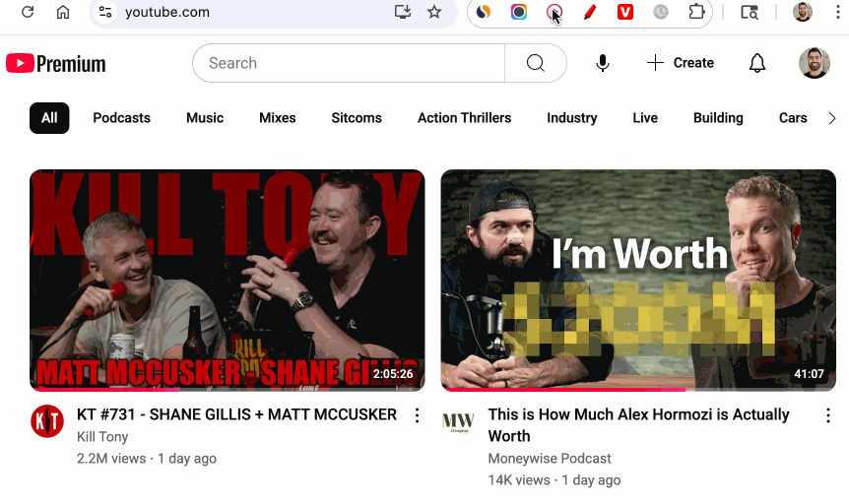Open the red pen extension icon

coord(590,12)
